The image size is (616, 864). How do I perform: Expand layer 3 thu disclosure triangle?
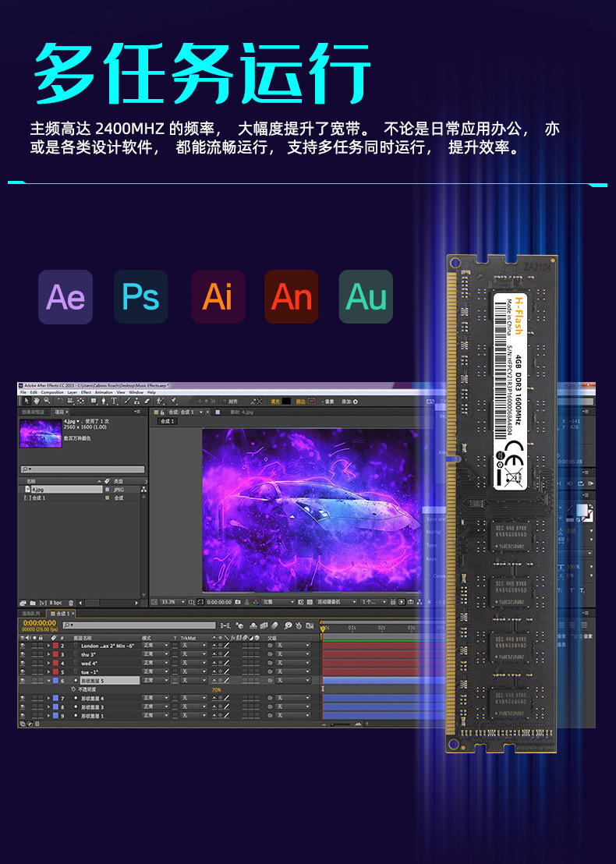click(48, 654)
